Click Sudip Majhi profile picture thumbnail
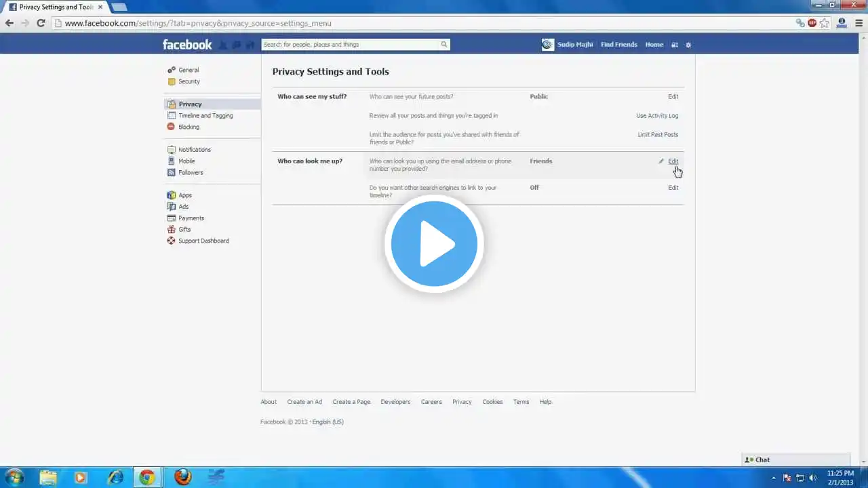 (548, 45)
